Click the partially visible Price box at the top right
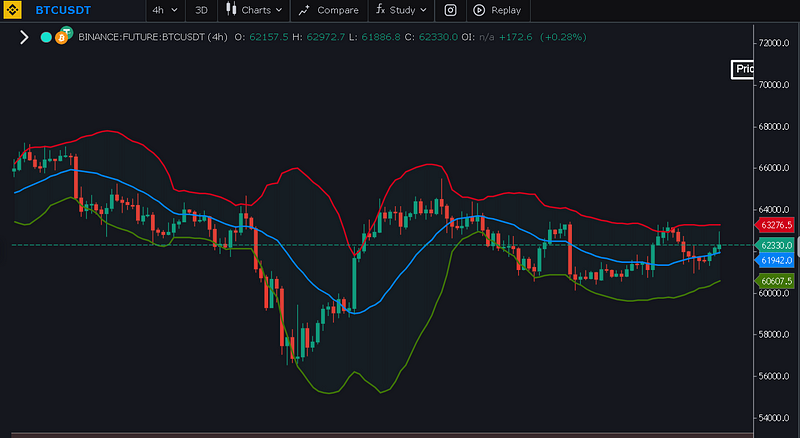The width and height of the screenshot is (800, 438). [742, 69]
